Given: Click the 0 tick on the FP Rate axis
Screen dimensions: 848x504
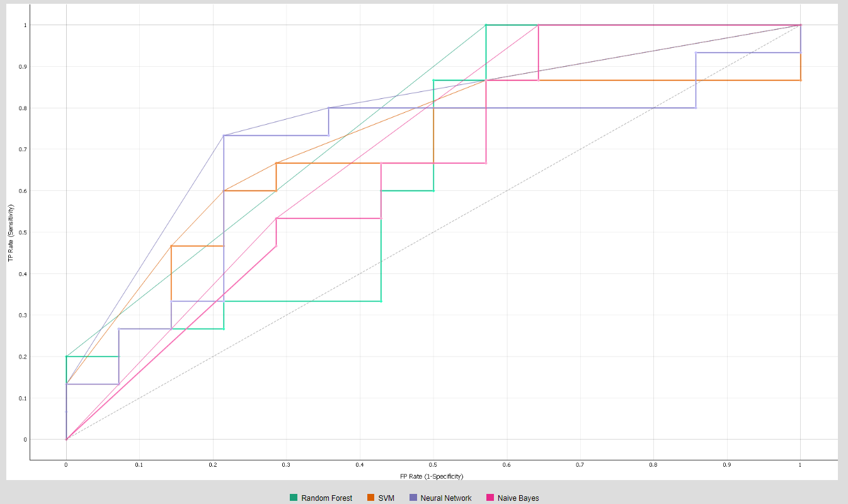Looking at the screenshot, I should point(66,464).
